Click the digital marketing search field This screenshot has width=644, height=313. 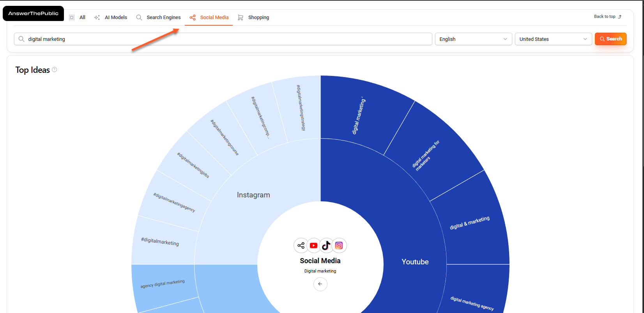[x=223, y=39]
